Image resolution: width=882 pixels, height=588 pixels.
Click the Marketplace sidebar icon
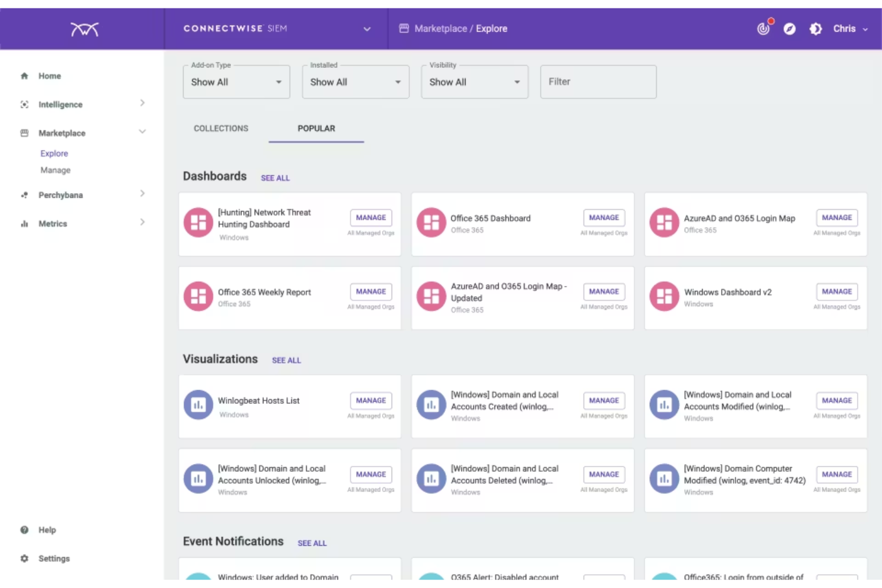24,133
